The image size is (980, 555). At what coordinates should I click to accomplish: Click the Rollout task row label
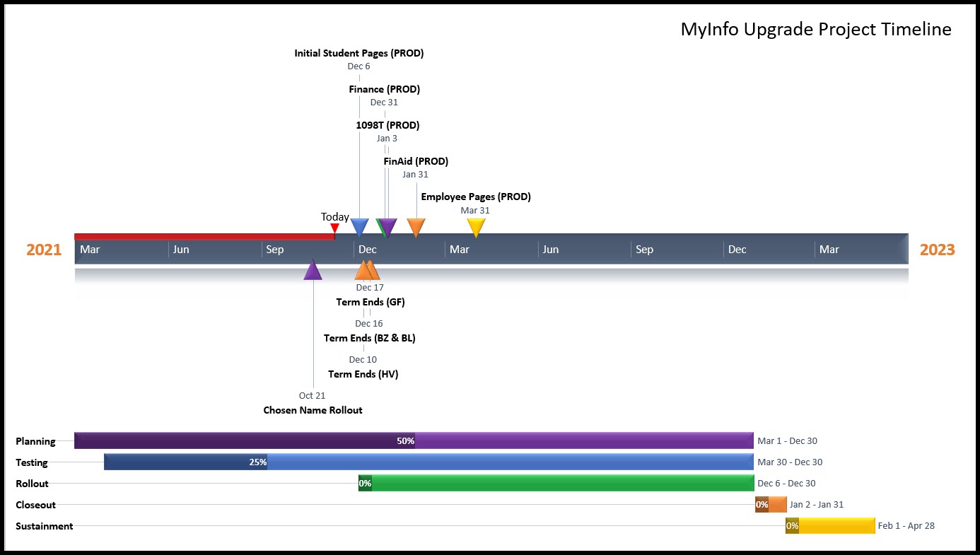click(32, 484)
